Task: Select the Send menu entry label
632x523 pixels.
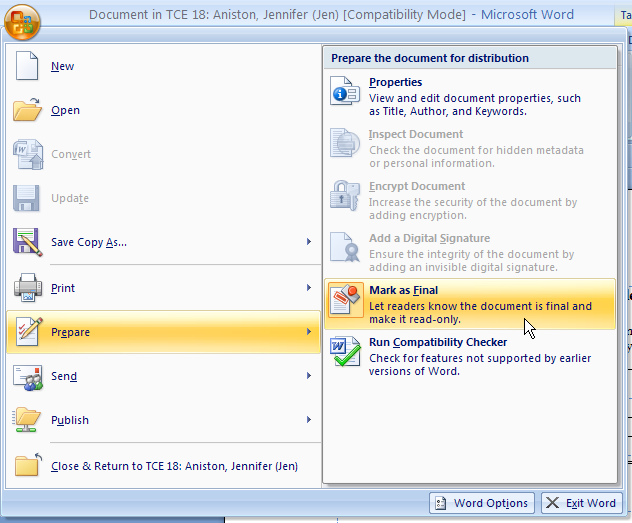Action: pyautogui.click(x=64, y=376)
